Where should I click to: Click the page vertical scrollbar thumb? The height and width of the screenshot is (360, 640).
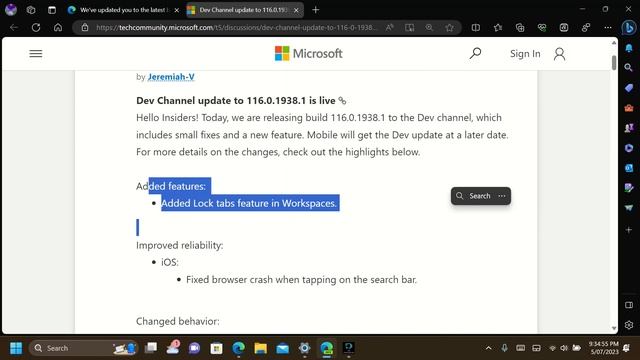614,63
